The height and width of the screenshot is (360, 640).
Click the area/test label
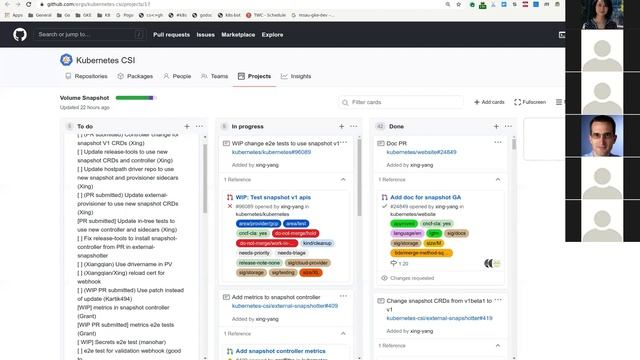coord(296,224)
